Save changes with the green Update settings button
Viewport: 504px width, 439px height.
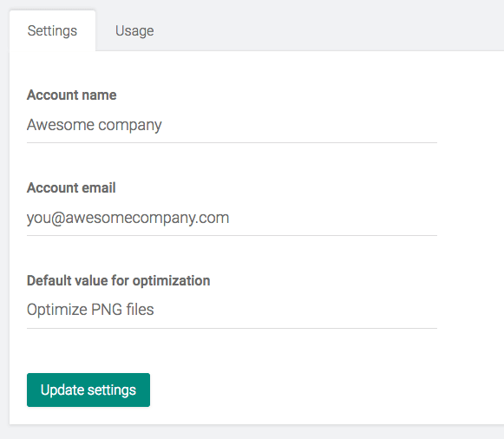pos(88,390)
